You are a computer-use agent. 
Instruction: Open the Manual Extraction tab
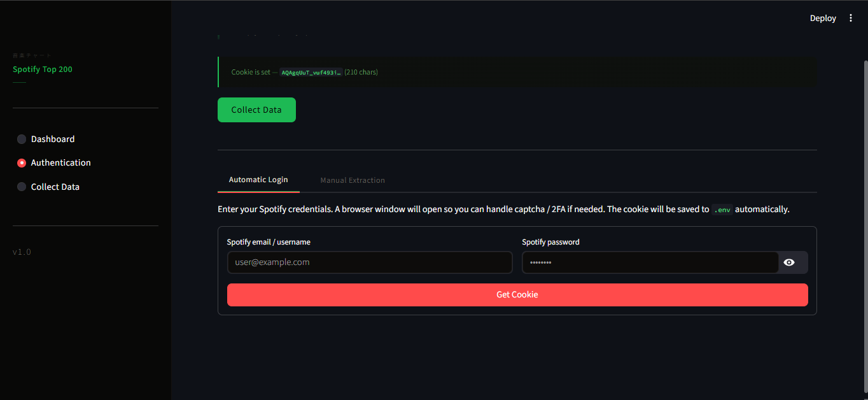(x=352, y=180)
